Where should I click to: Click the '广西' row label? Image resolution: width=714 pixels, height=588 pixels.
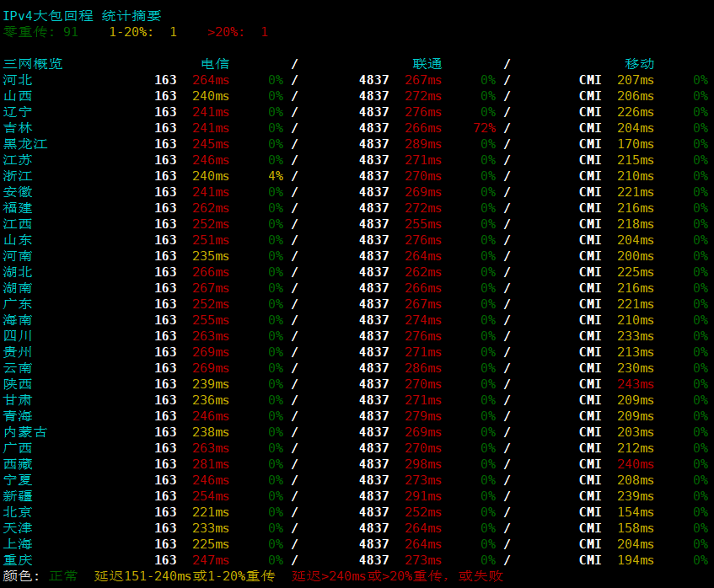18,448
